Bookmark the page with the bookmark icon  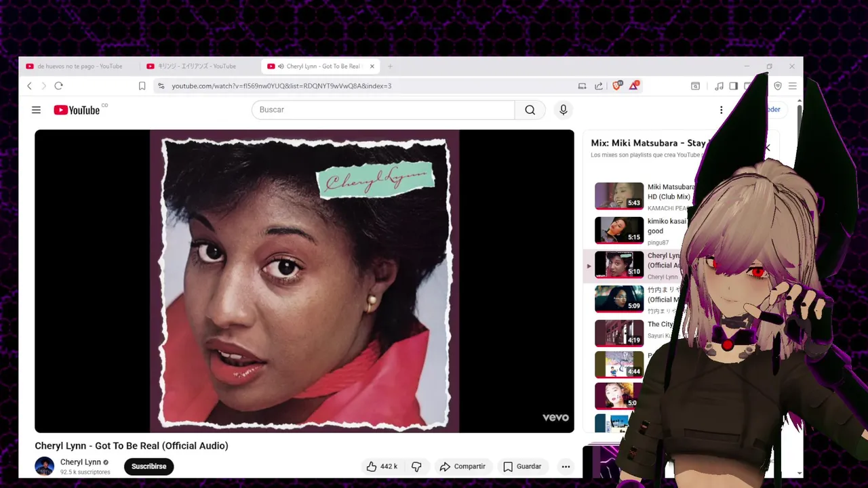[x=142, y=86]
